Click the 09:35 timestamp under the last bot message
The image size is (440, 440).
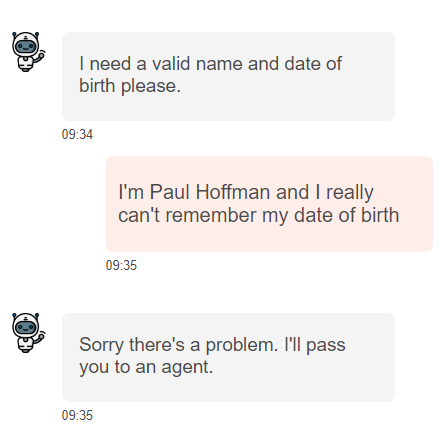click(x=77, y=415)
